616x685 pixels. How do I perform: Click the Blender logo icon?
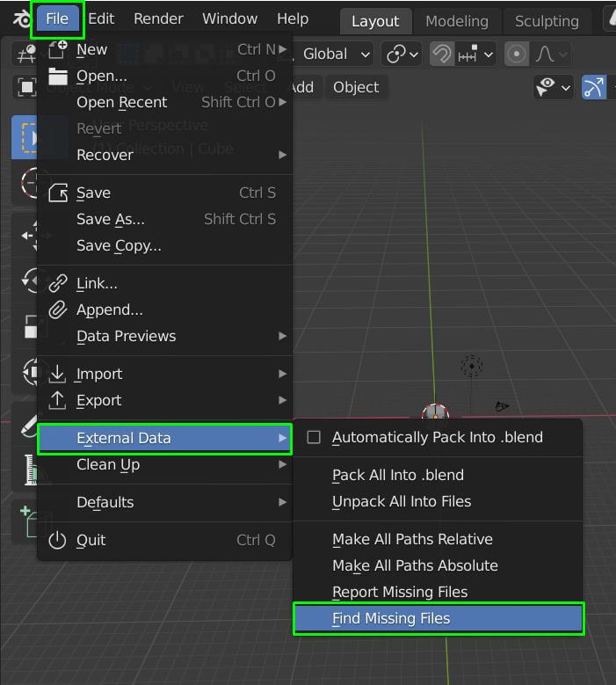pyautogui.click(x=19, y=19)
